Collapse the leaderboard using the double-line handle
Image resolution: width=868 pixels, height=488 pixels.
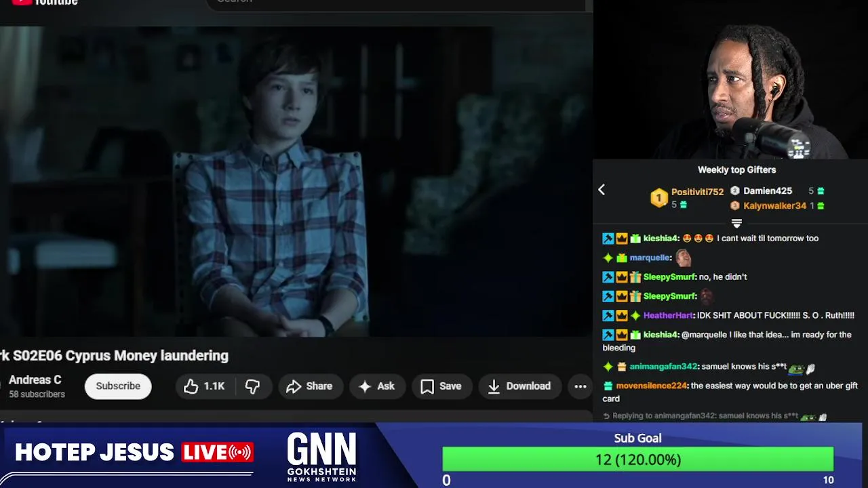[736, 223]
